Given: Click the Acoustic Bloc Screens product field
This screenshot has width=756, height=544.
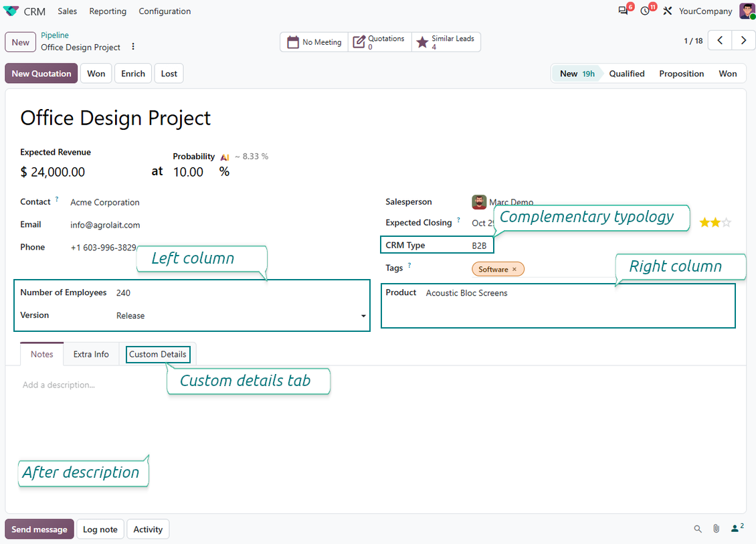Looking at the screenshot, I should (x=467, y=292).
